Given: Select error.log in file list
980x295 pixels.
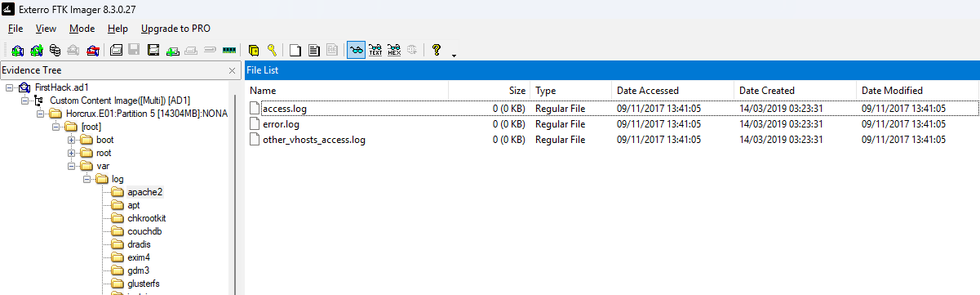Looking at the screenshot, I should (281, 124).
